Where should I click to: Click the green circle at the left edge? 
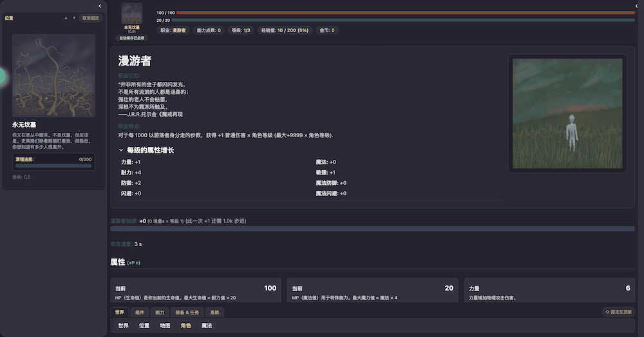tap(2, 76)
